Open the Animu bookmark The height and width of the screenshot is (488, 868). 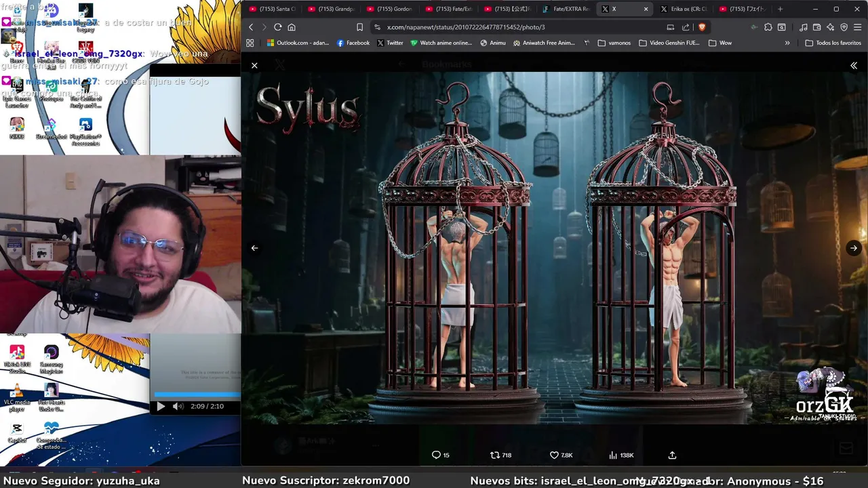point(493,43)
